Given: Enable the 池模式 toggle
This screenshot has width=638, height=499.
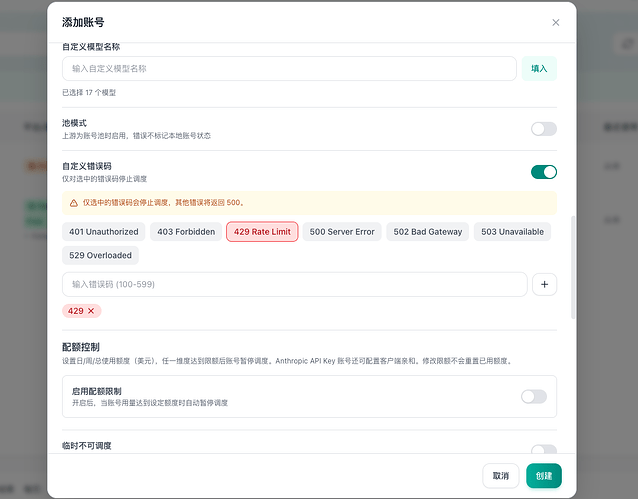Looking at the screenshot, I should [544, 129].
